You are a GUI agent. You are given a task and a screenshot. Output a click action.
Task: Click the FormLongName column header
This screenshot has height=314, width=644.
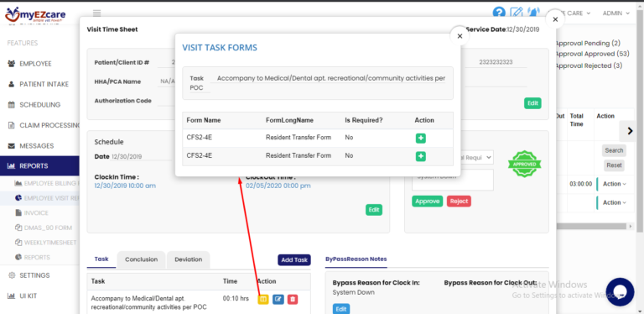coord(289,120)
